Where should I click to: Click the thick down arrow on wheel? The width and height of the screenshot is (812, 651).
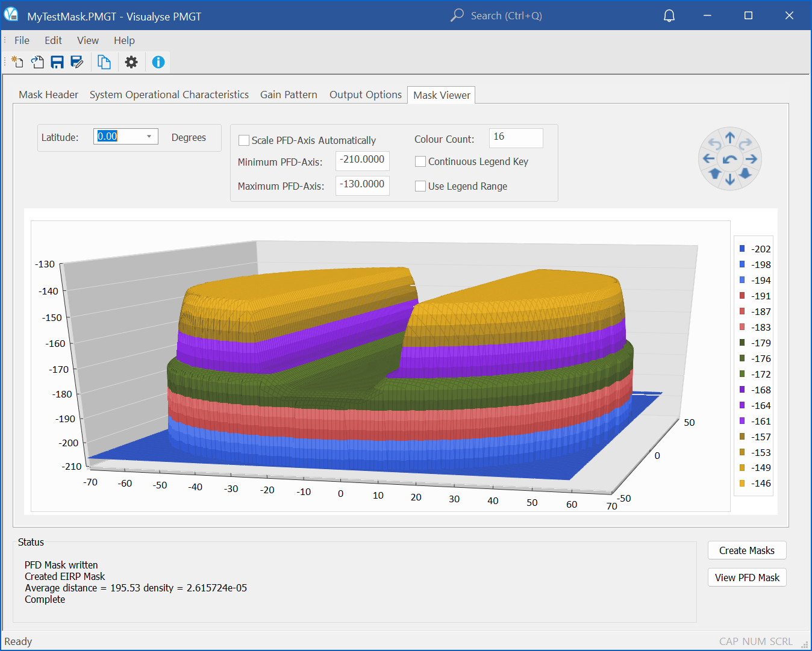click(745, 173)
